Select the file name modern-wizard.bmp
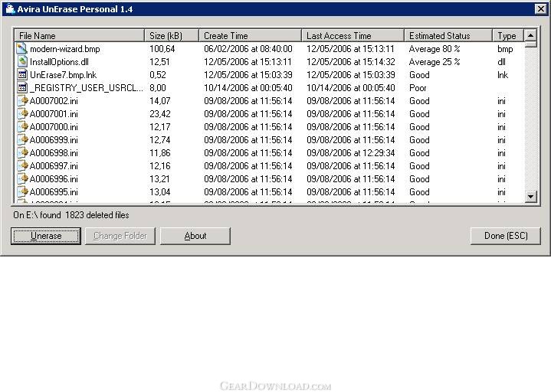The width and height of the screenshot is (551, 392). click(65, 49)
